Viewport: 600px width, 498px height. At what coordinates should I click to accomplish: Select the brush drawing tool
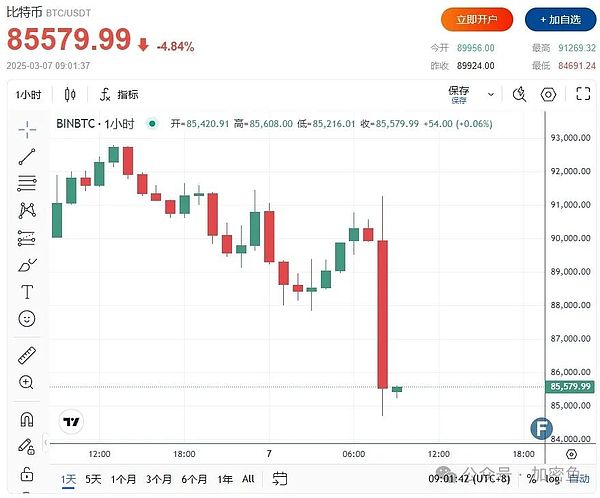pyautogui.click(x=27, y=265)
